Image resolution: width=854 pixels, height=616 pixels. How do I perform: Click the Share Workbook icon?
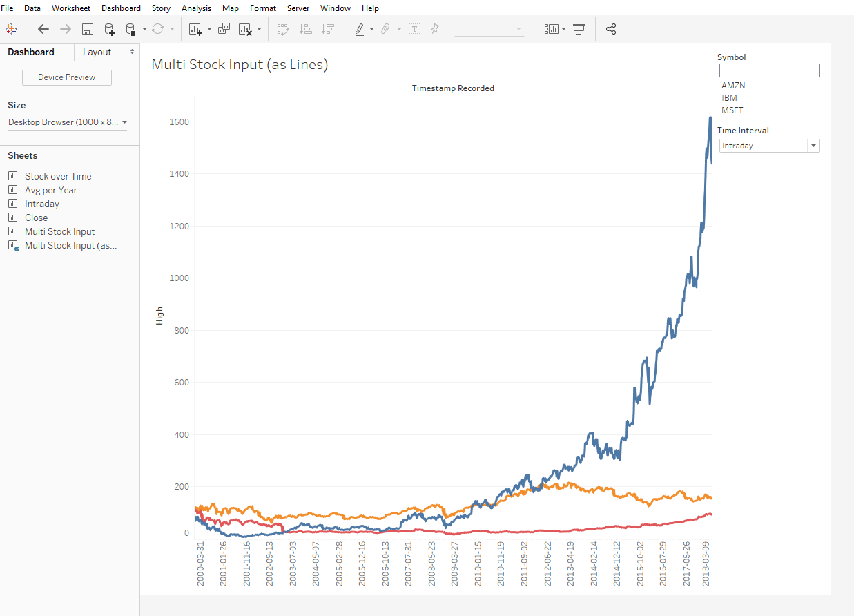pyautogui.click(x=610, y=29)
